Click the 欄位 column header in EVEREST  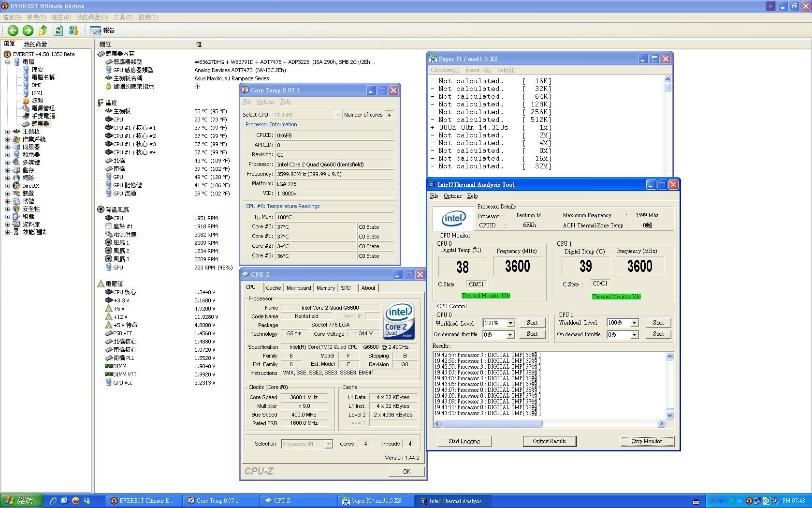coord(105,44)
